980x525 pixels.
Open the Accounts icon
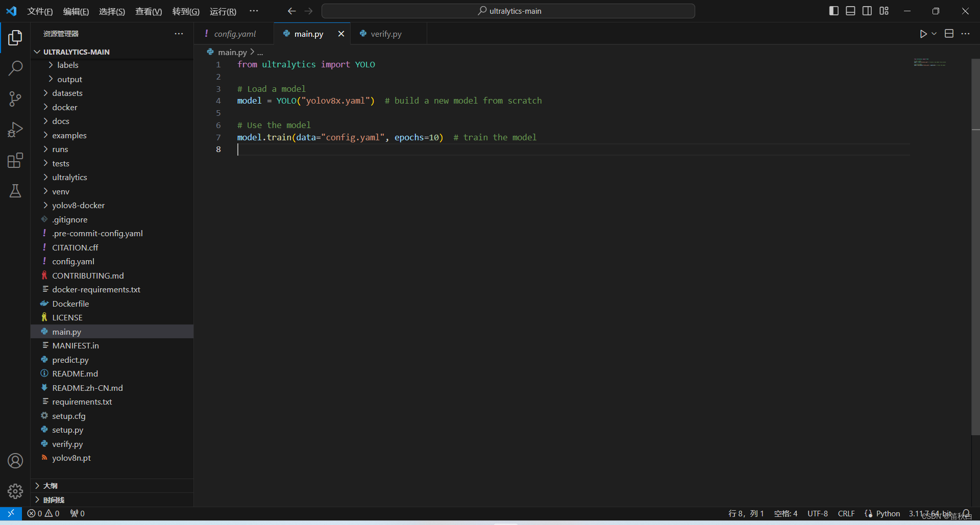pyautogui.click(x=15, y=461)
